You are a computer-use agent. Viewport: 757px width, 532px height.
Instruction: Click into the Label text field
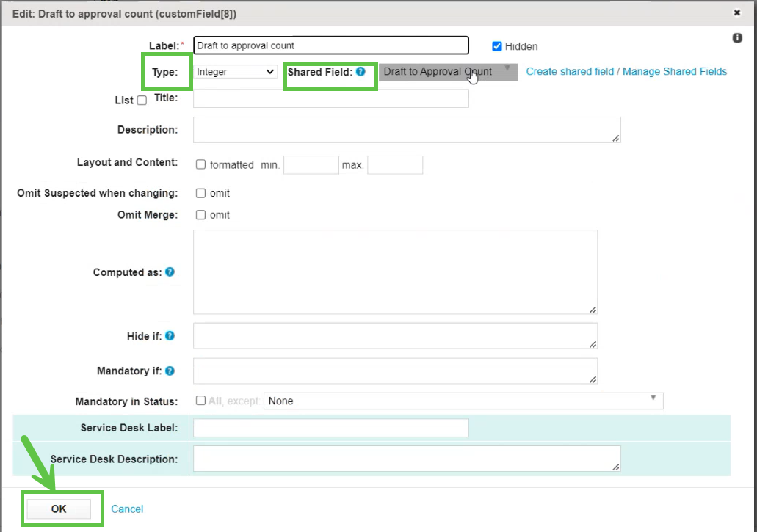330,45
